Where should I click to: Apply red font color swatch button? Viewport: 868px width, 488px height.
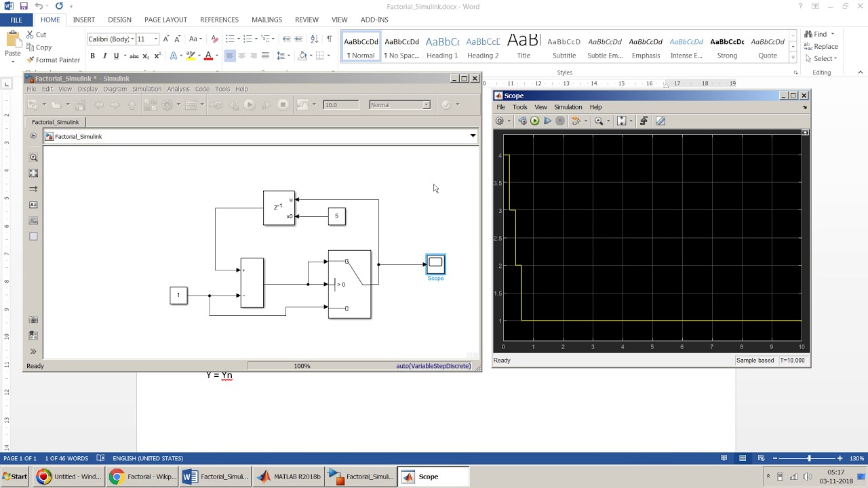click(x=208, y=56)
